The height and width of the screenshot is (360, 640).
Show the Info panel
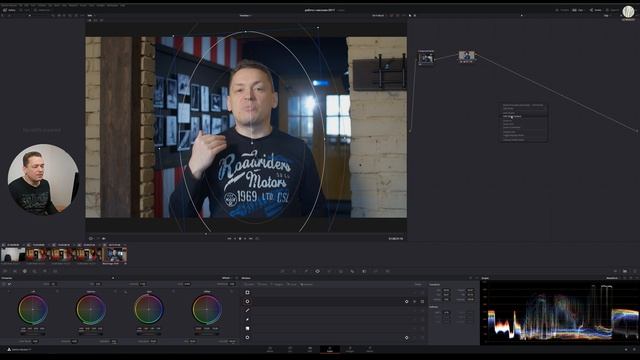(x=635, y=271)
